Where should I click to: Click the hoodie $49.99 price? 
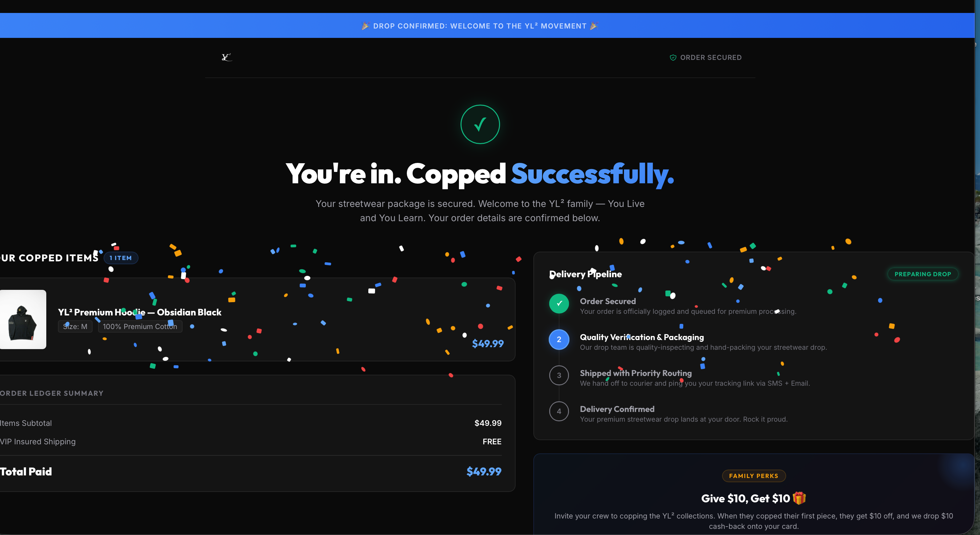(x=488, y=344)
